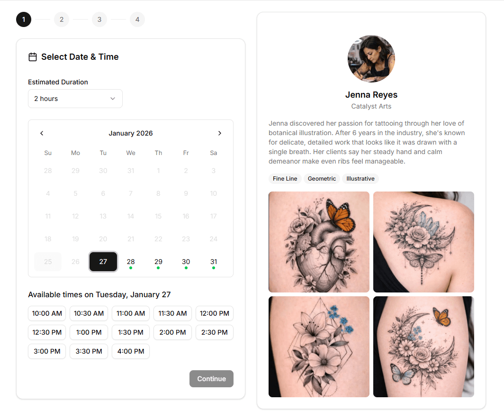Screen dimensions: 504x420
Task: Pick the 10:00 AM time slot
Action: click(47, 313)
